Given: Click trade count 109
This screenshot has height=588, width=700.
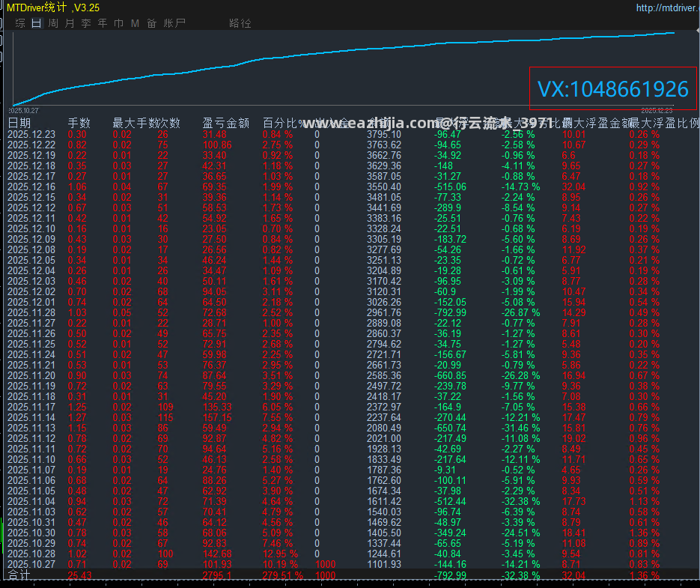Looking at the screenshot, I should point(165,407).
